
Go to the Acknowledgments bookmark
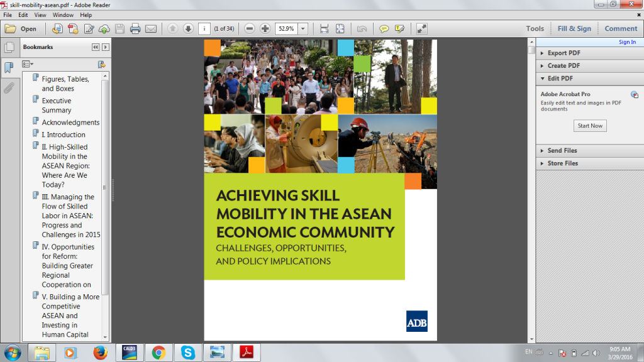(x=70, y=123)
